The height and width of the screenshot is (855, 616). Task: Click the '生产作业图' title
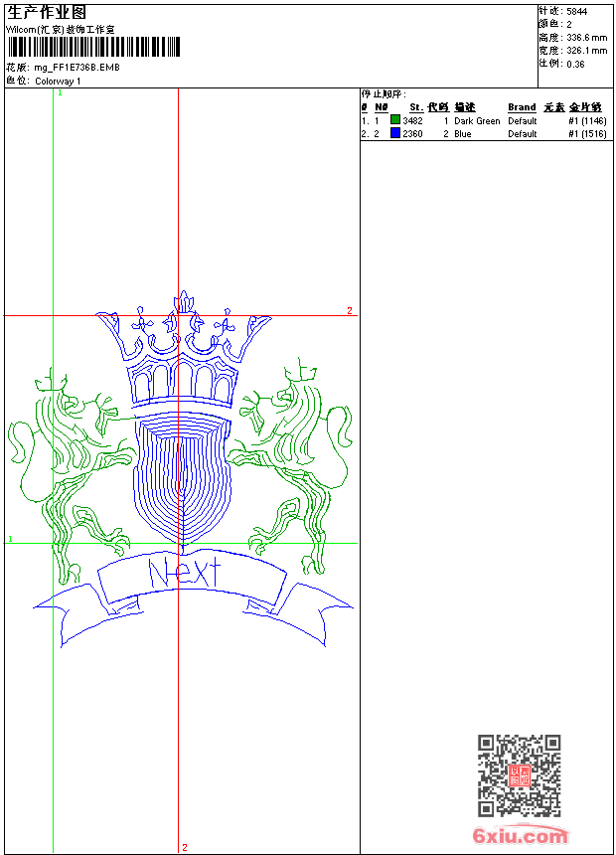click(x=47, y=12)
